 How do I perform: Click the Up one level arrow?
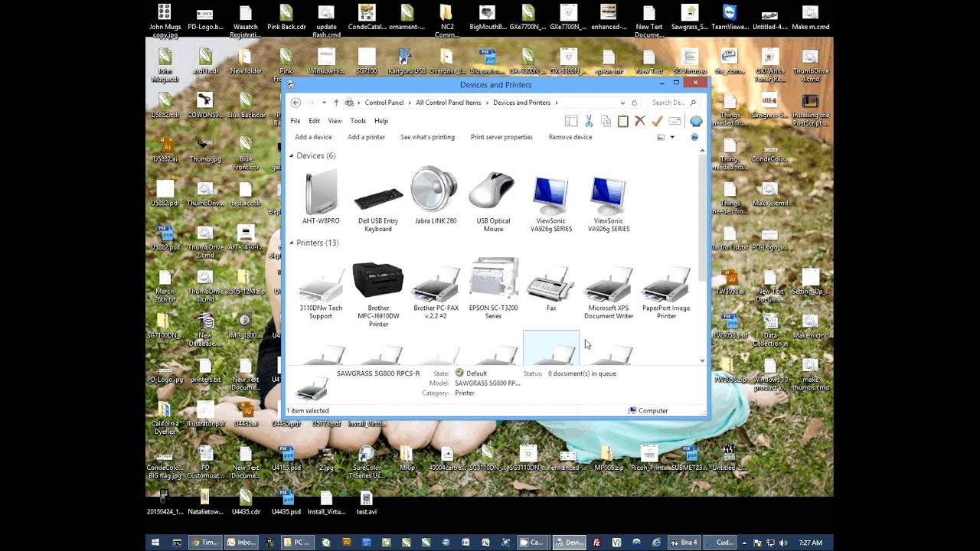click(x=336, y=103)
